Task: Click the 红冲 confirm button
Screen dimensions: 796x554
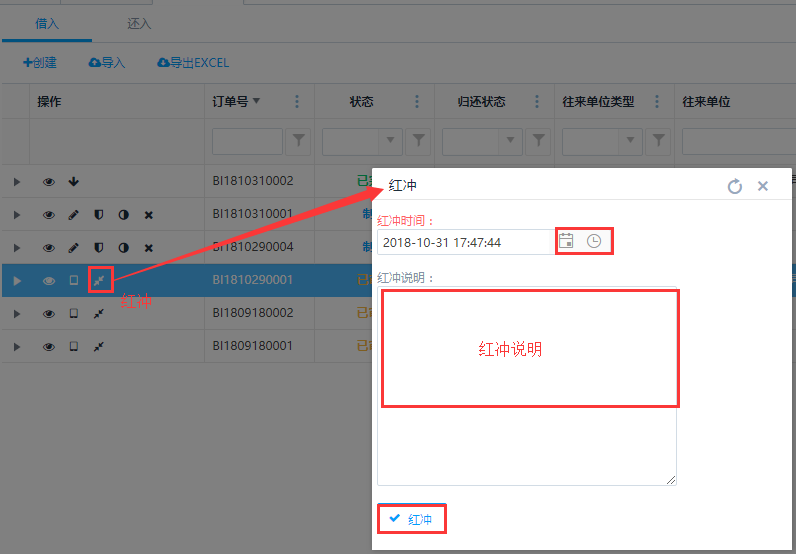Action: click(412, 519)
